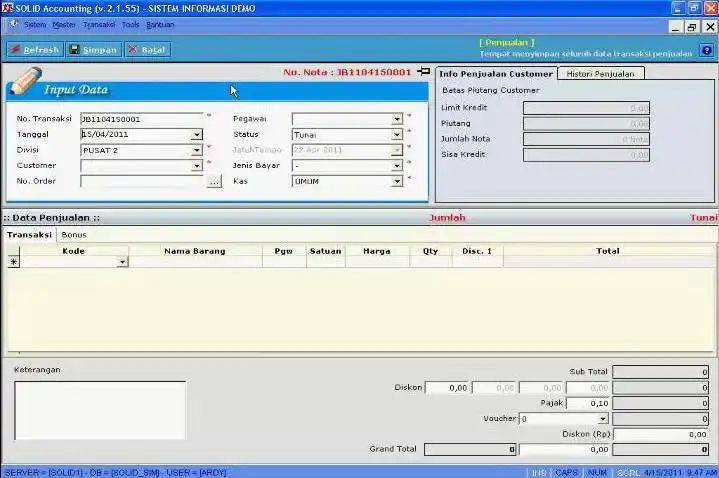Click the Limit Kredit value field
719x478 pixels.
click(x=586, y=108)
